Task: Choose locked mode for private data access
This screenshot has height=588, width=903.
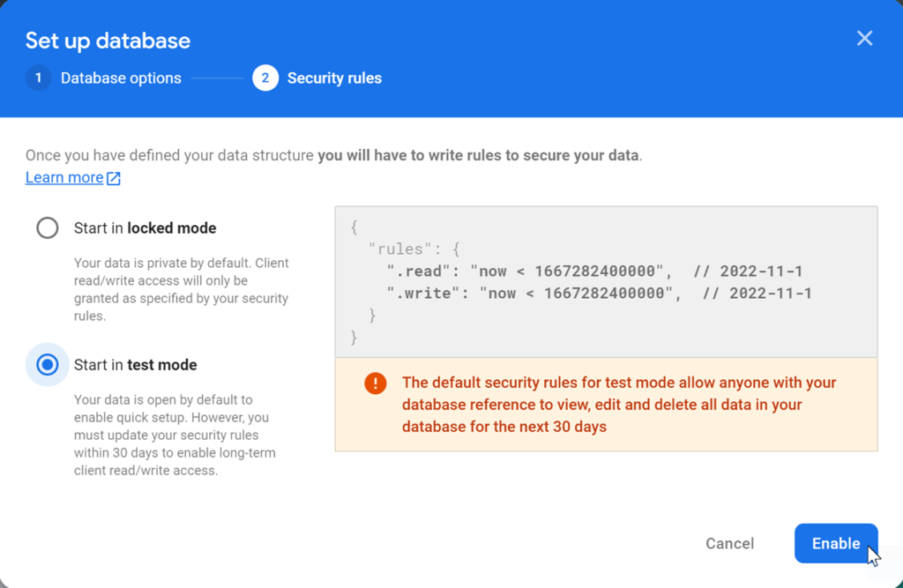Action: pyautogui.click(x=47, y=227)
